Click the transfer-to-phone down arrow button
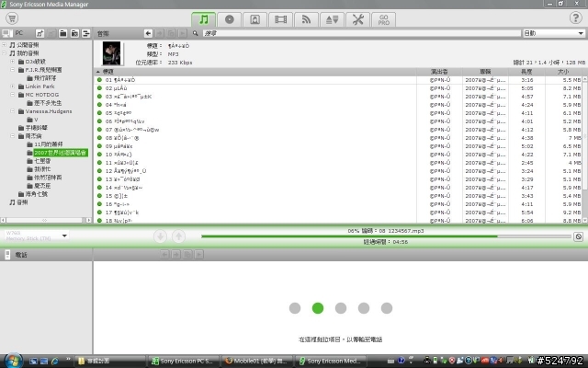The image size is (588, 368). [160, 236]
